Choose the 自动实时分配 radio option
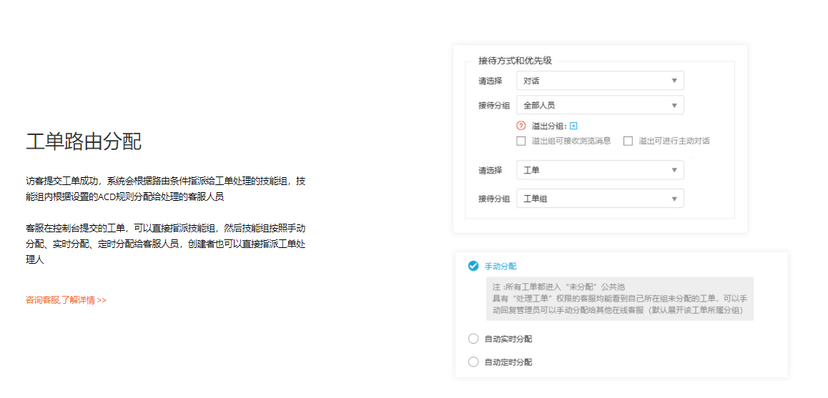 pos(473,339)
